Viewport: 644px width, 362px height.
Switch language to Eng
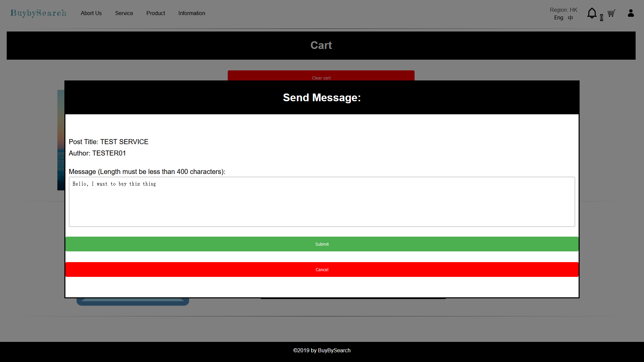558,18
